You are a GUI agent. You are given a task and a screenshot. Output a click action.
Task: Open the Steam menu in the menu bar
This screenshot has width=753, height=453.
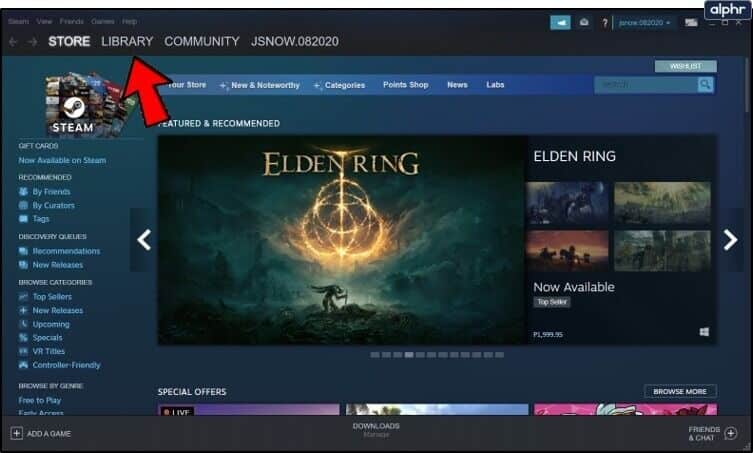18,21
